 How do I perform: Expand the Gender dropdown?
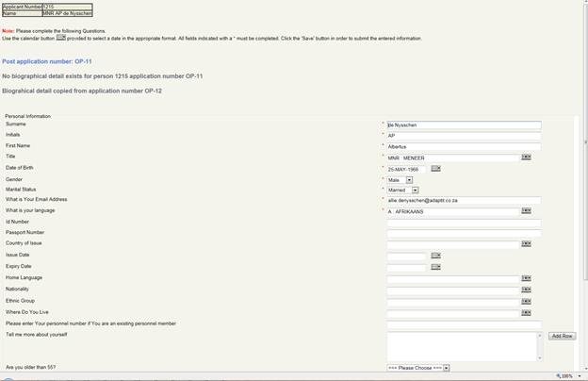coord(410,179)
